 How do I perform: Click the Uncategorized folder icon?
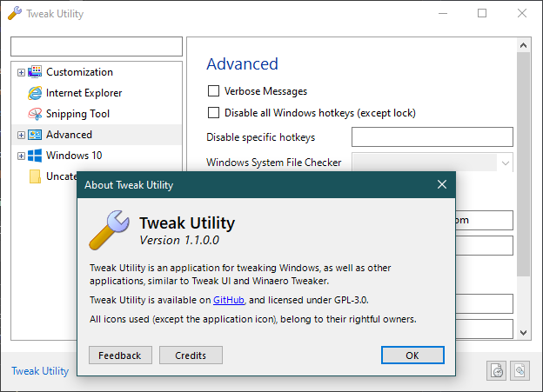35,176
